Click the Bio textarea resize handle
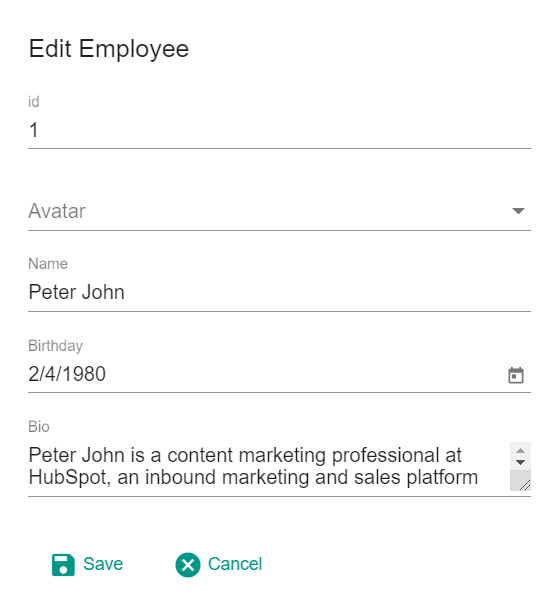The image size is (555, 603). coord(525,485)
